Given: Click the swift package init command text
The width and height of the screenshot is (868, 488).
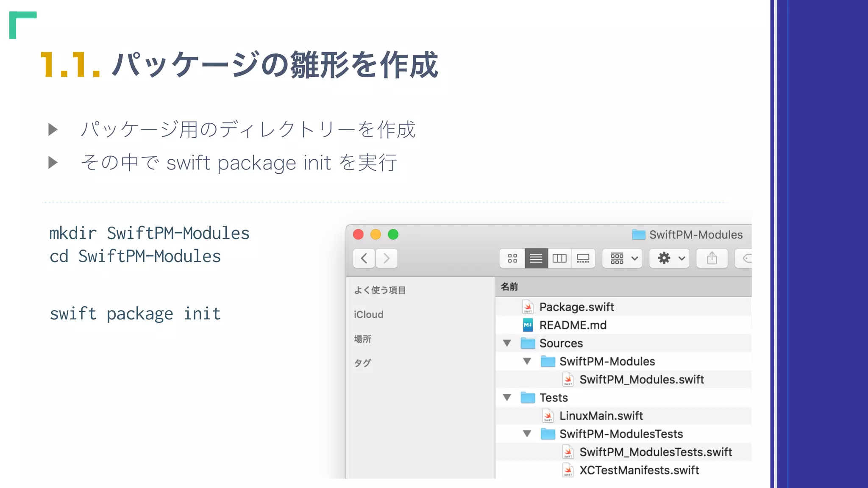Looking at the screenshot, I should 135,314.
